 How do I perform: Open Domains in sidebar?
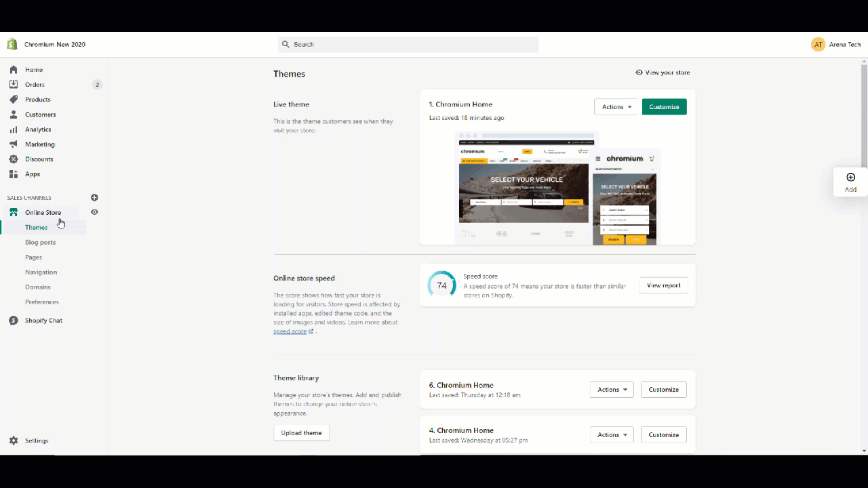point(38,287)
